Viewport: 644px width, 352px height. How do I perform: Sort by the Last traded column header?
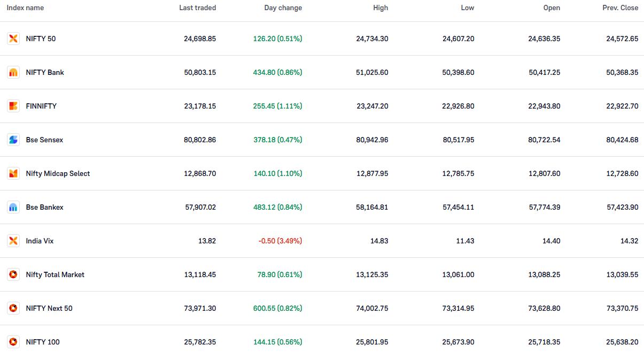[x=197, y=8]
